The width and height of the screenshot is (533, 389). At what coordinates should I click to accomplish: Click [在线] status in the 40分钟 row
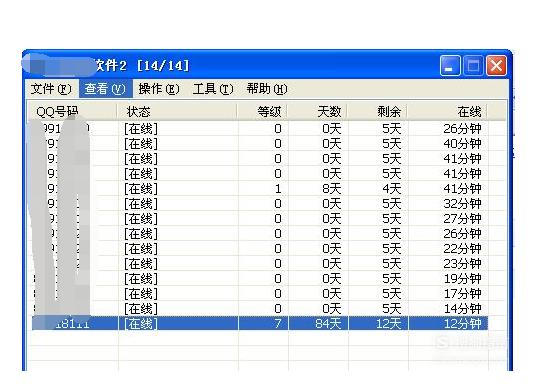pos(141,144)
